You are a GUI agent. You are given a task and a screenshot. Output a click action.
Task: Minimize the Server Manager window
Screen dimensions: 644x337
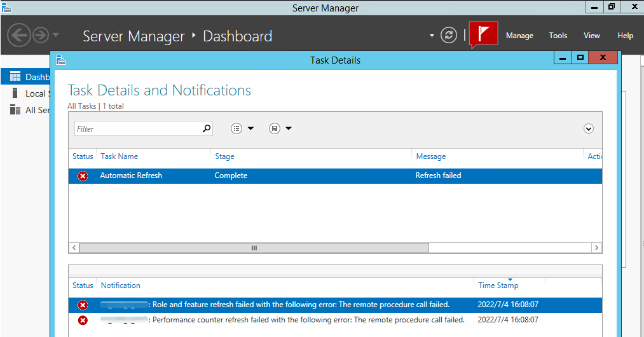(594, 6)
